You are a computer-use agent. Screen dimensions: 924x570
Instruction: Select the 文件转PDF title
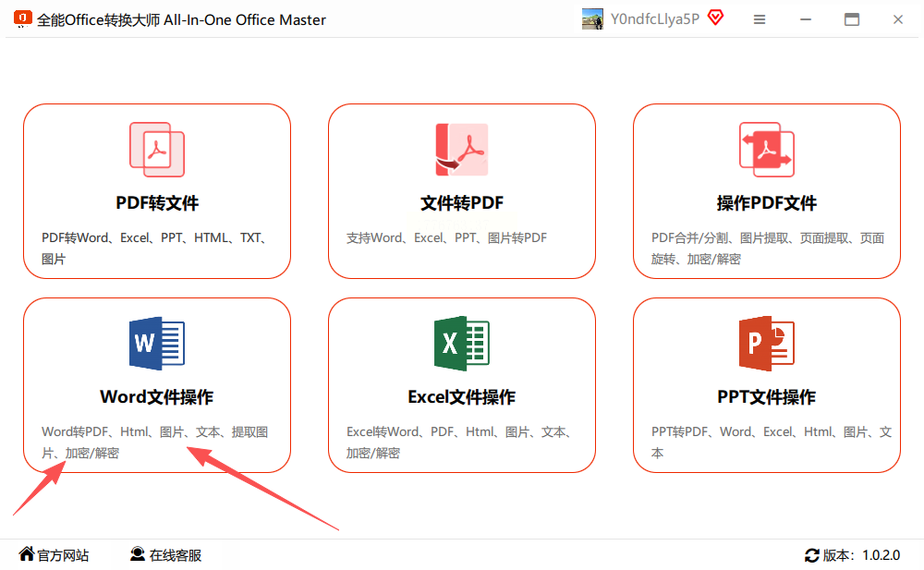[461, 202]
